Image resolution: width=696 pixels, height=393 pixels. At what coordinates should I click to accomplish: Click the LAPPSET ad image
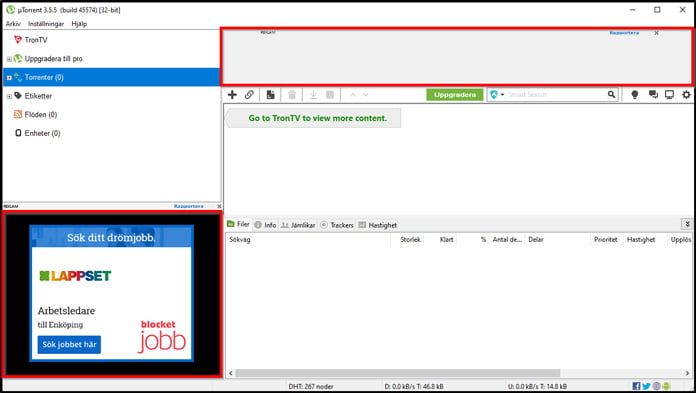point(75,276)
